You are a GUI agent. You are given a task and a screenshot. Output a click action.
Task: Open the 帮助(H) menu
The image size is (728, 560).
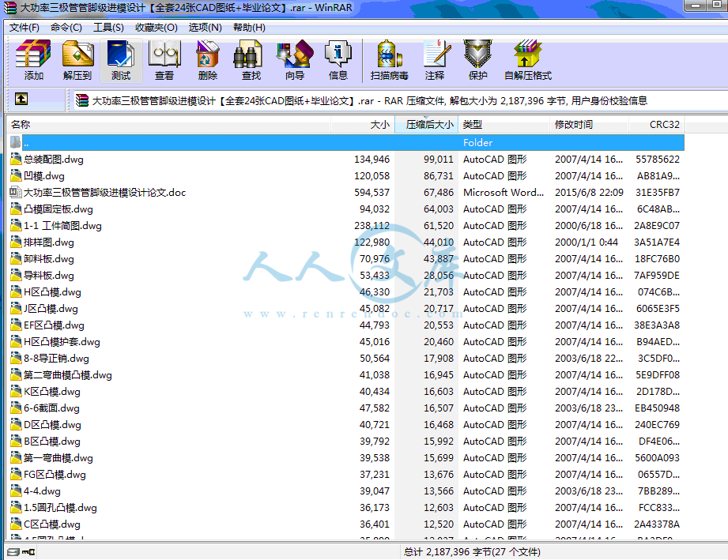[249, 28]
